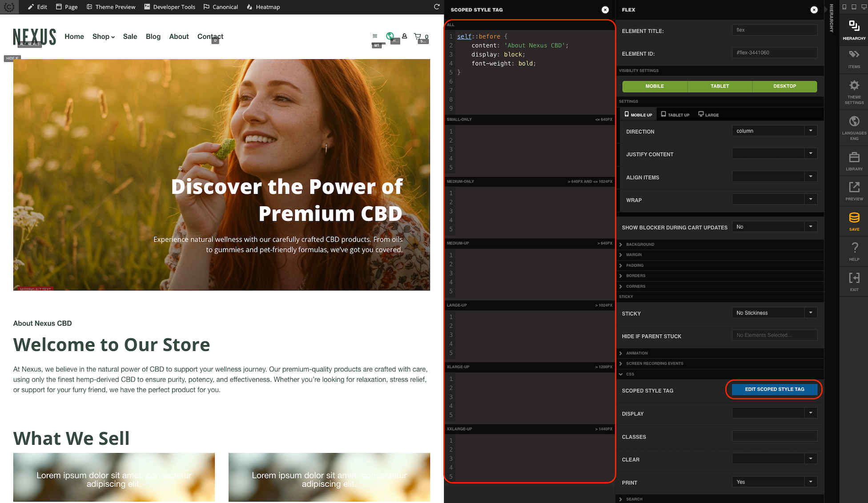Toggle Desktop visibility setting
Viewport: 868px width, 503px height.
(x=784, y=86)
